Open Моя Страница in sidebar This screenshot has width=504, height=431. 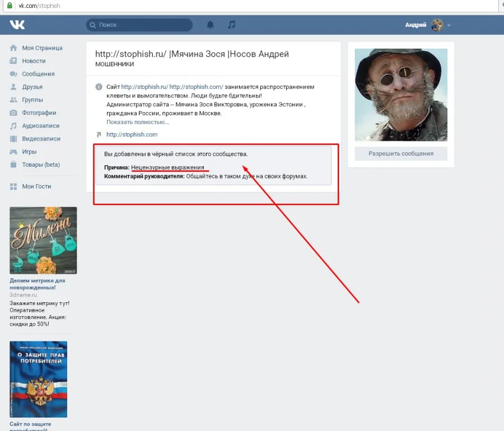(x=42, y=48)
